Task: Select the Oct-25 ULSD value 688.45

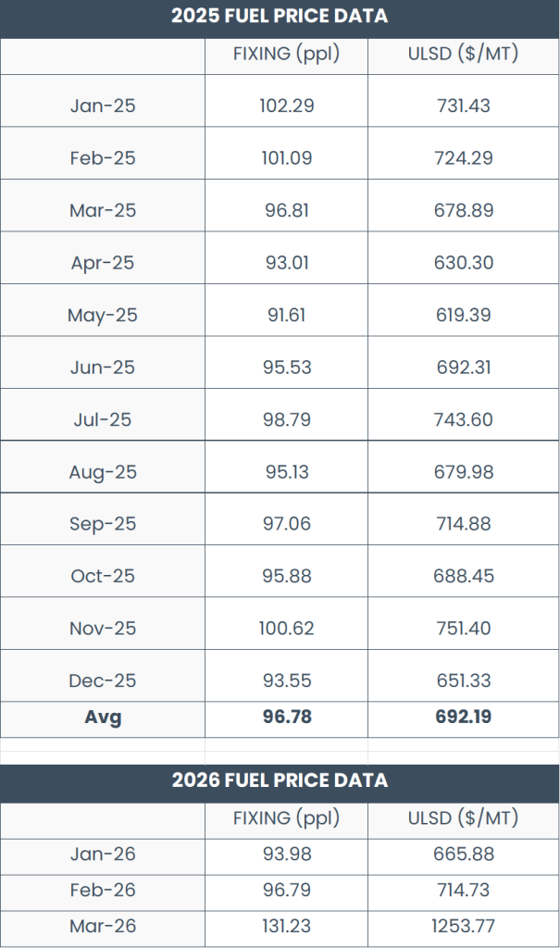Action: pyautogui.click(x=463, y=576)
